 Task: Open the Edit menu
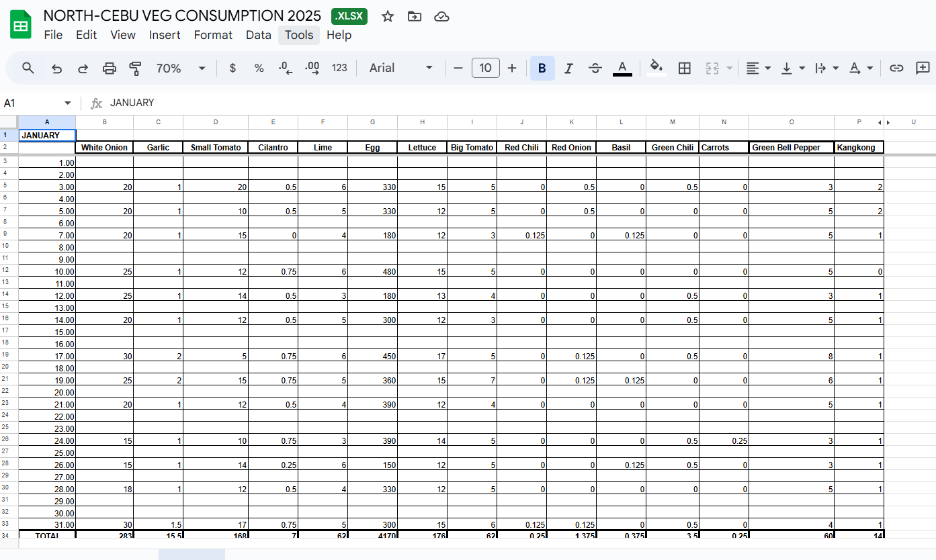click(x=87, y=35)
